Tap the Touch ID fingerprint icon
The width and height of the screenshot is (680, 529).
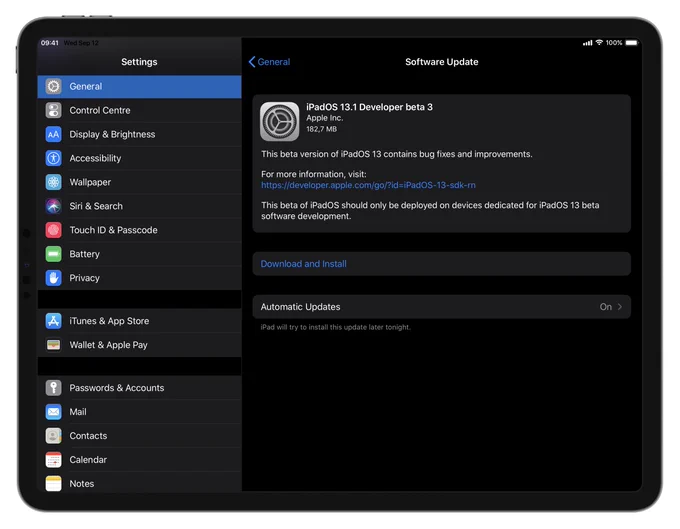coord(53,230)
